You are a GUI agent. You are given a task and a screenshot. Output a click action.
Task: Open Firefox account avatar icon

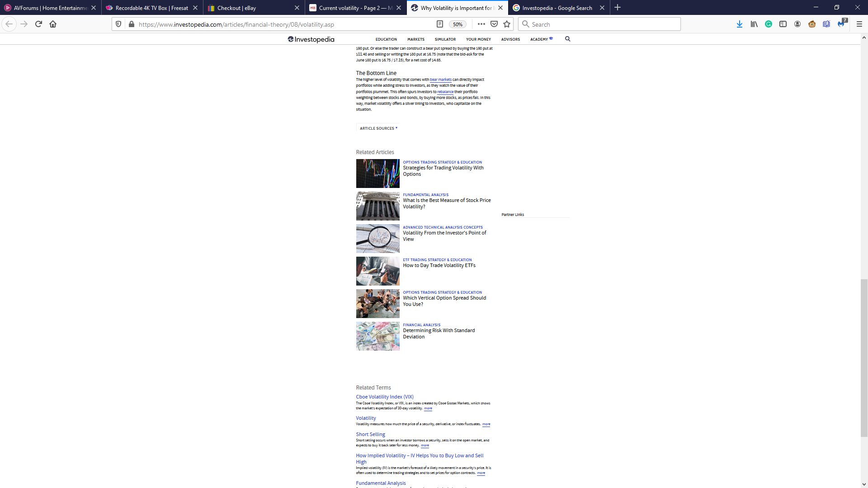[x=797, y=24]
